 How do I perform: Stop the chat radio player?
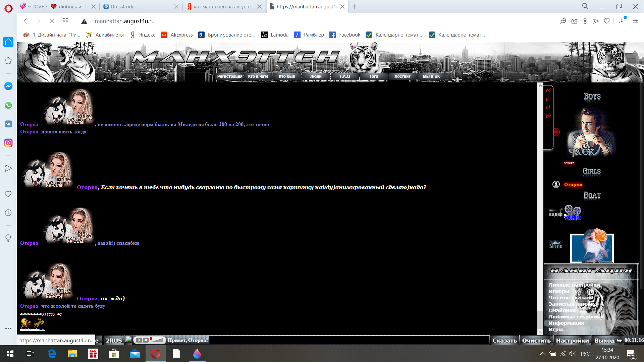[146, 340]
